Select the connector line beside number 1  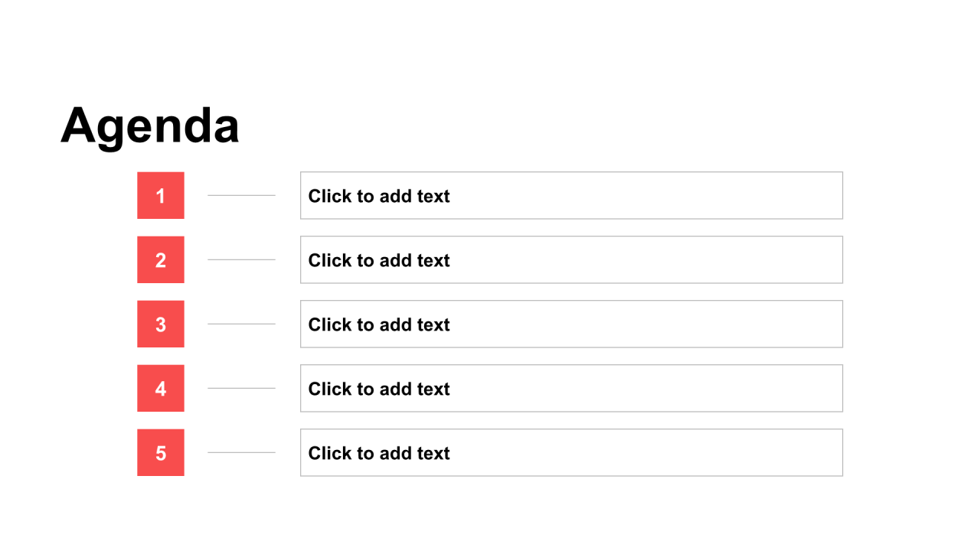241,195
